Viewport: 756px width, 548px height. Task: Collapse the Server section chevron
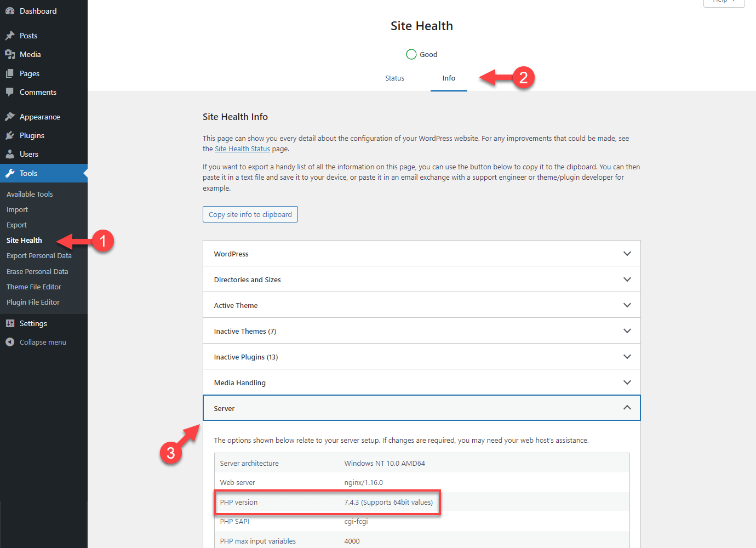point(627,408)
